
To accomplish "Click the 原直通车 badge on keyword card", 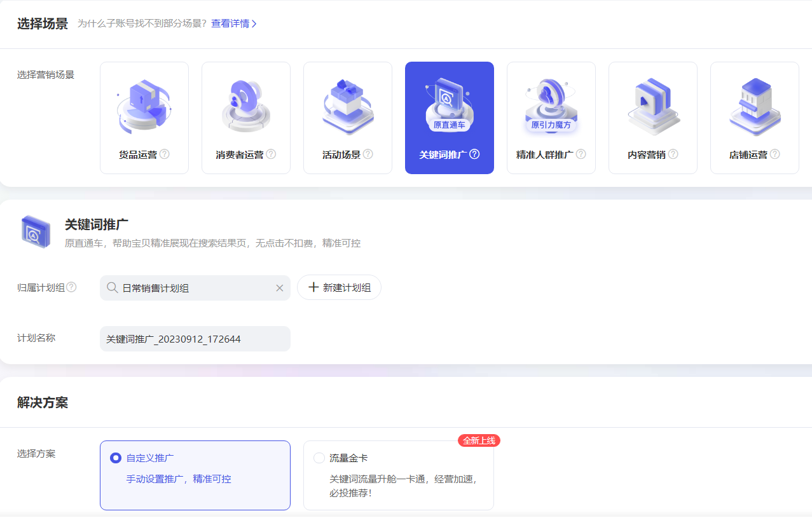I will [450, 125].
